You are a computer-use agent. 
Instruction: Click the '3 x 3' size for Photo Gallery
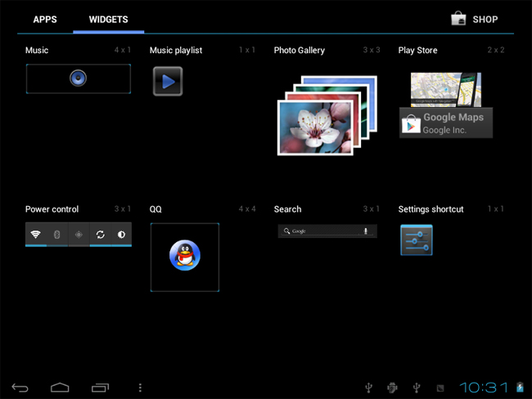point(372,50)
